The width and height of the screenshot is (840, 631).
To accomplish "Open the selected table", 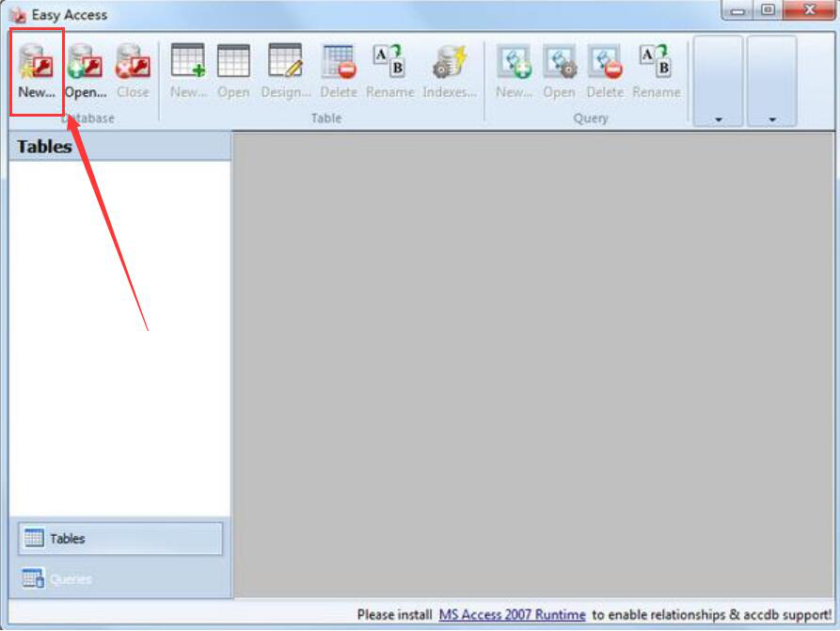I will [233, 71].
